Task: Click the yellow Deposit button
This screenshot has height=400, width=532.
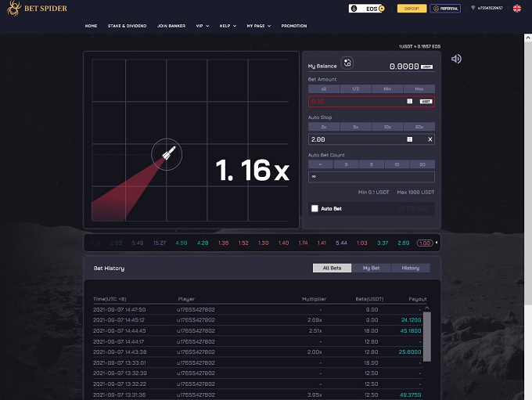Action: click(412, 9)
